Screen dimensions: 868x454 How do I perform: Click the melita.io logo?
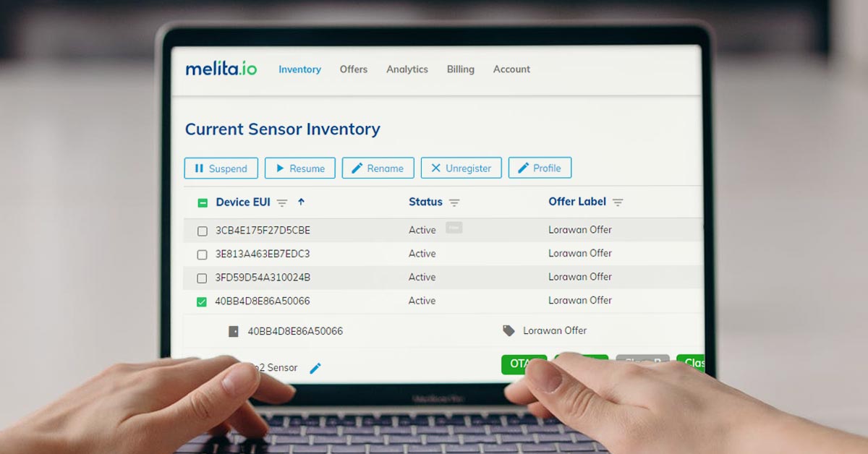(221, 69)
